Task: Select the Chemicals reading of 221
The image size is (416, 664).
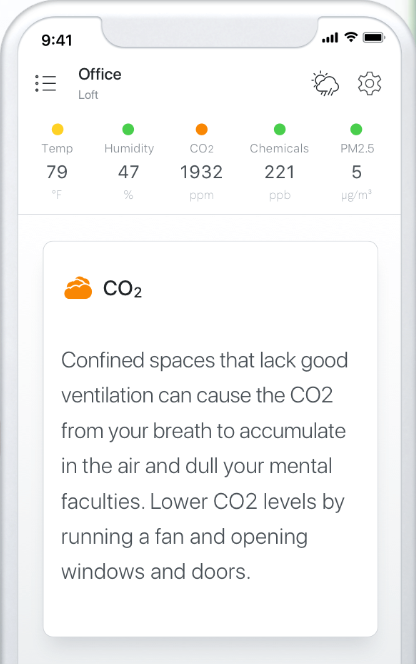Action: (280, 172)
